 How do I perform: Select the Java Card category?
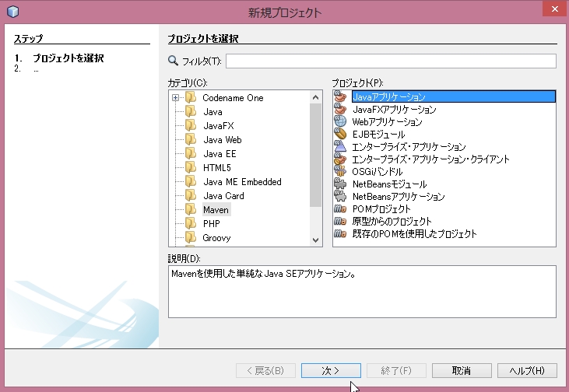(x=223, y=196)
